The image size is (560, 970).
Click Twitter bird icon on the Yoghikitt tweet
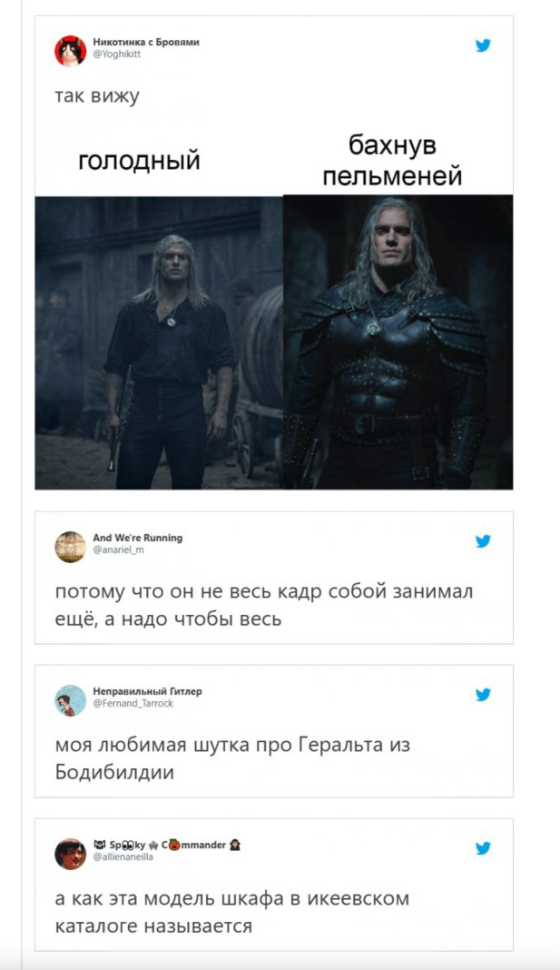pos(483,45)
